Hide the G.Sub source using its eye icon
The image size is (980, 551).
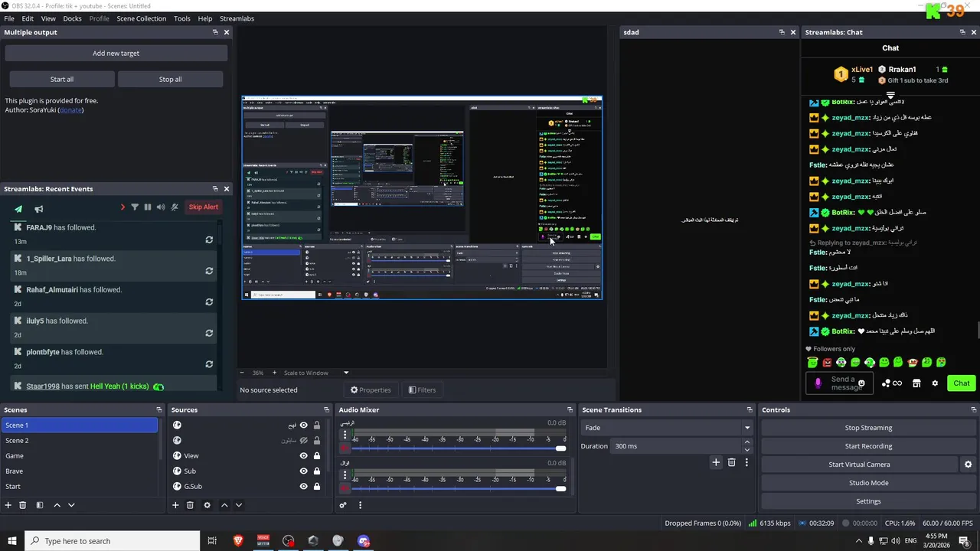coord(303,487)
